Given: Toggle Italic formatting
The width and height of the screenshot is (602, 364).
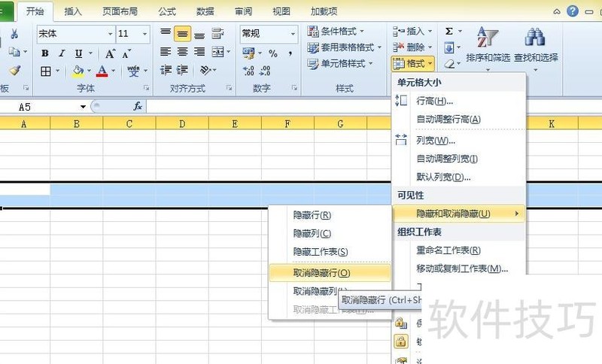Looking at the screenshot, I should [62, 53].
